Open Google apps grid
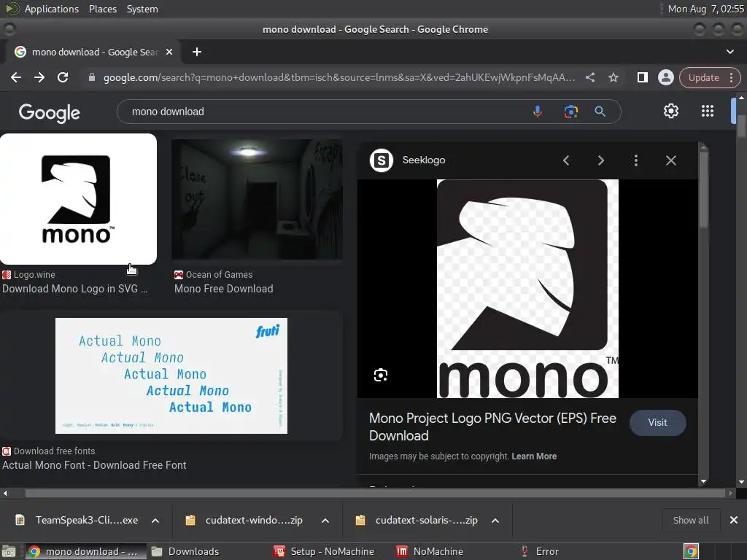Viewport: 747px width, 560px height. 708,111
